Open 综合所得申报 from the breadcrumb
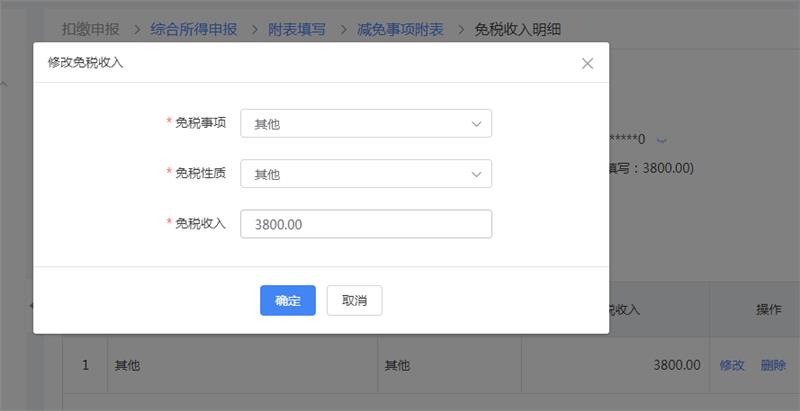This screenshot has height=411, width=800. point(193,29)
